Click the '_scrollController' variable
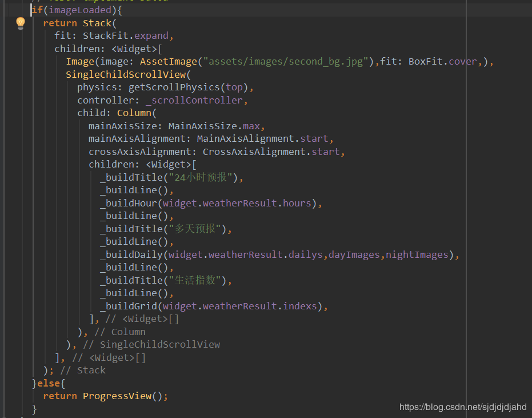 tap(194, 100)
